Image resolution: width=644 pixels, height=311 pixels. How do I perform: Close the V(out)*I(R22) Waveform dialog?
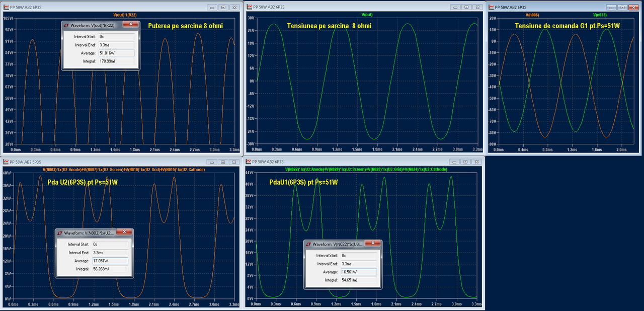coord(130,24)
